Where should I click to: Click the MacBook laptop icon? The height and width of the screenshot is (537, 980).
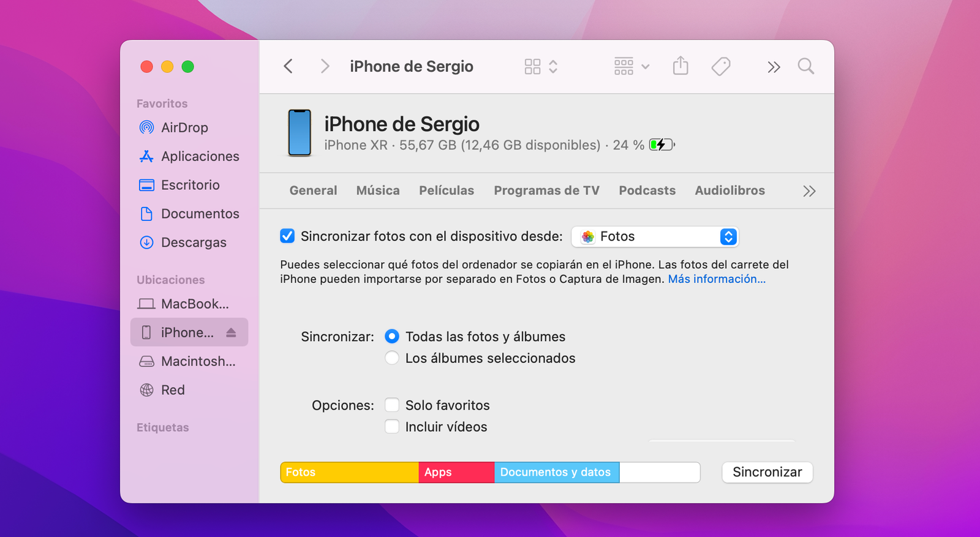pyautogui.click(x=146, y=304)
